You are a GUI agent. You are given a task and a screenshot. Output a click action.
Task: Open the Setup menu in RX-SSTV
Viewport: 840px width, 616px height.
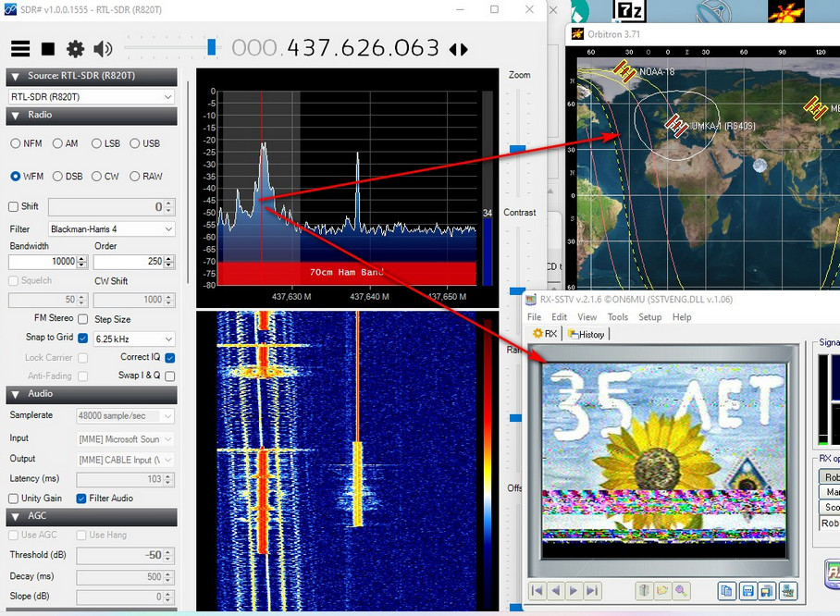click(649, 317)
